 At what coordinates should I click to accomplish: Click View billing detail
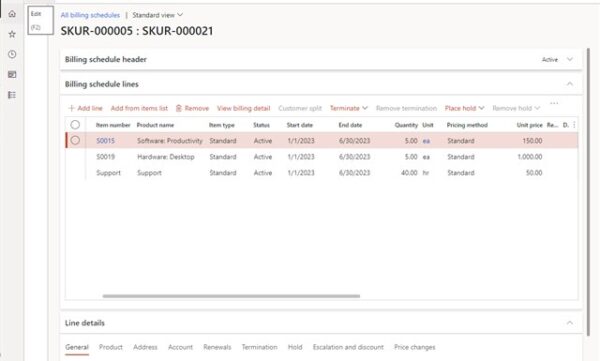click(243, 108)
